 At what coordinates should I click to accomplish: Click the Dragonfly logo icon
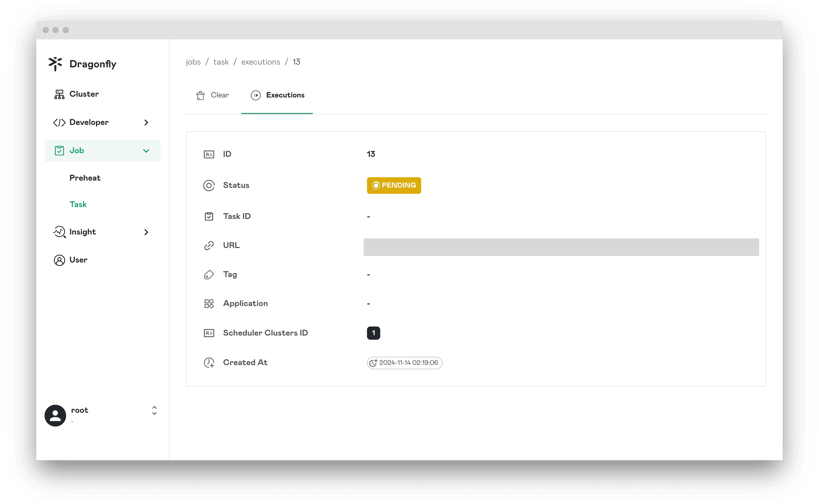pos(55,63)
